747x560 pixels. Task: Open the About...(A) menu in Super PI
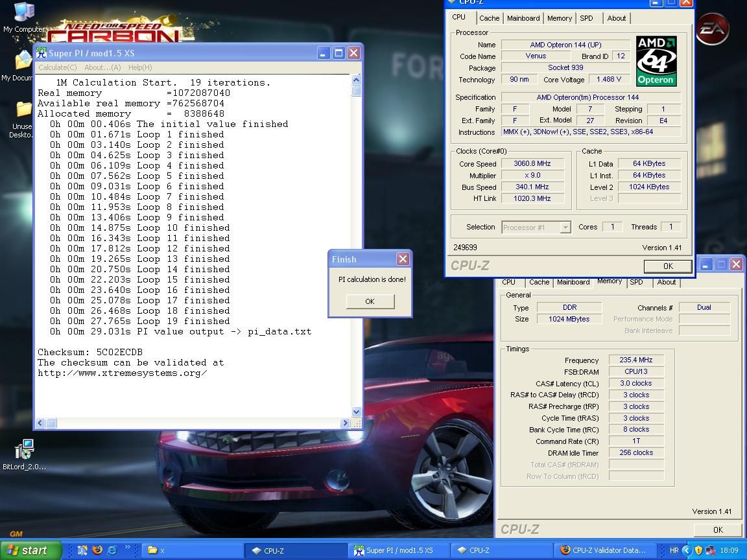pos(102,67)
